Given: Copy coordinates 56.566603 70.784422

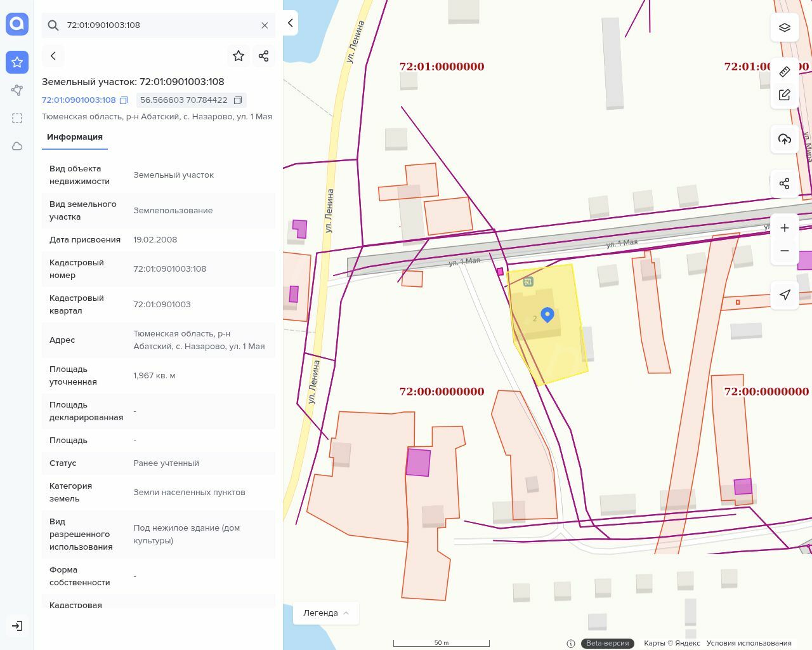Looking at the screenshot, I should pyautogui.click(x=238, y=100).
